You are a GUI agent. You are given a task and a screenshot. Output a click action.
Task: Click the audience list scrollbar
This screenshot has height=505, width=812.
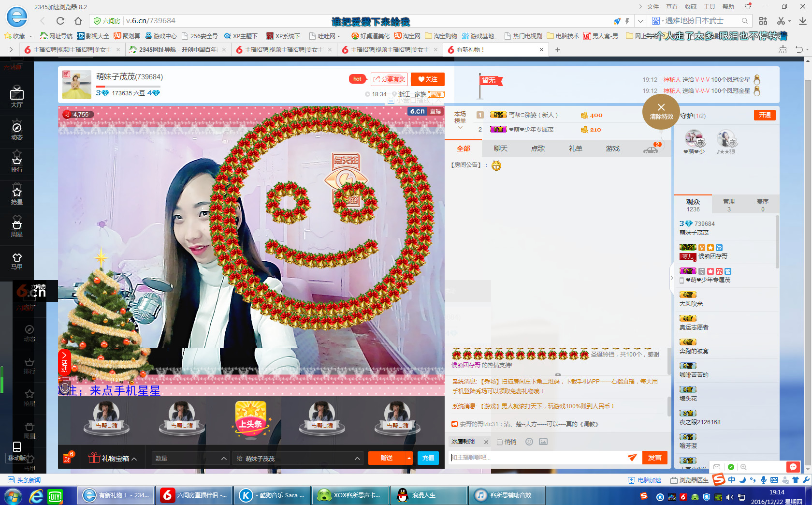pos(777,242)
